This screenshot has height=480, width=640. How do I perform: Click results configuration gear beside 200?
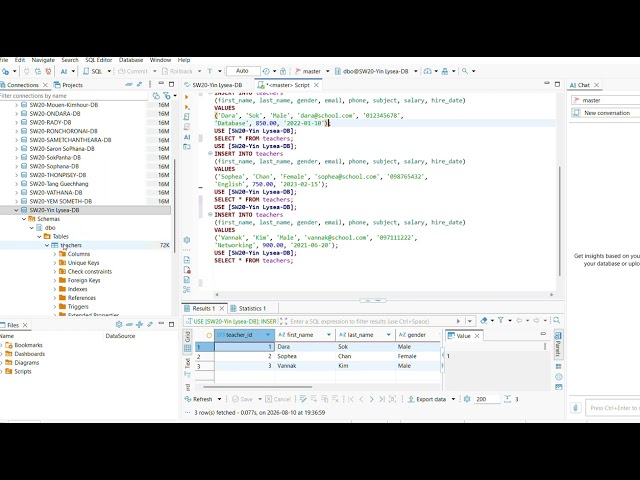tap(467, 399)
